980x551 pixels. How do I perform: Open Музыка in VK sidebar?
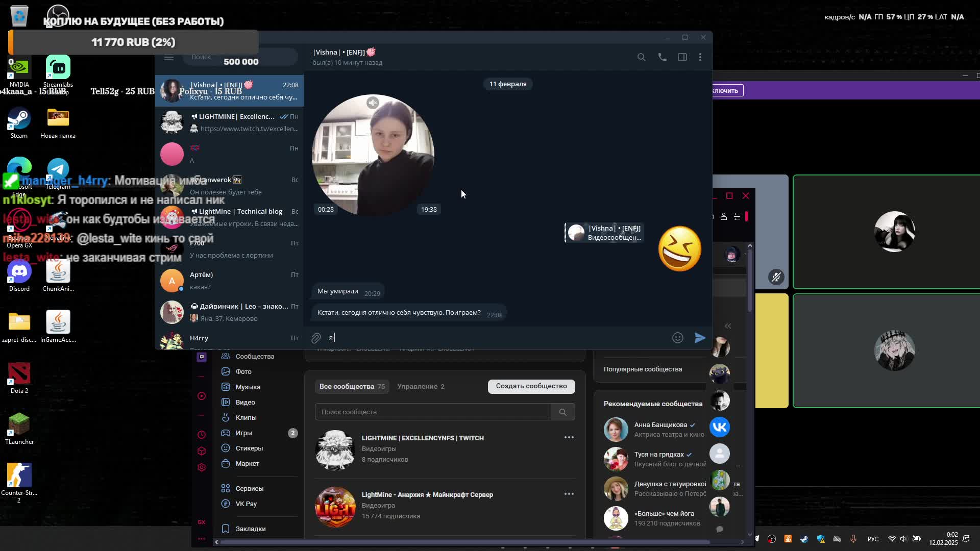[x=248, y=387]
